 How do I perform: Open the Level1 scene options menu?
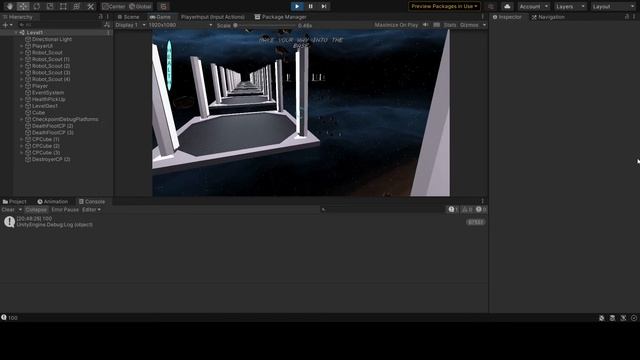pyautogui.click(x=108, y=32)
